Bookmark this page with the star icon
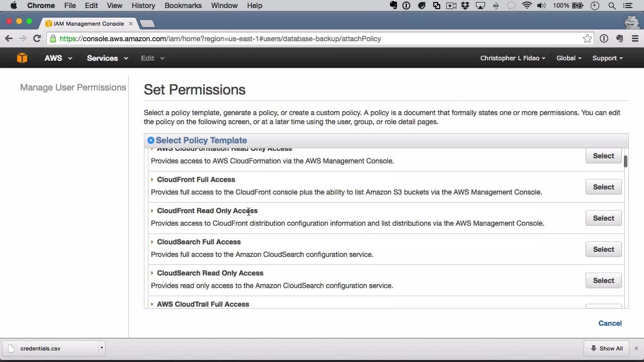This screenshot has height=362, width=644. [587, 39]
